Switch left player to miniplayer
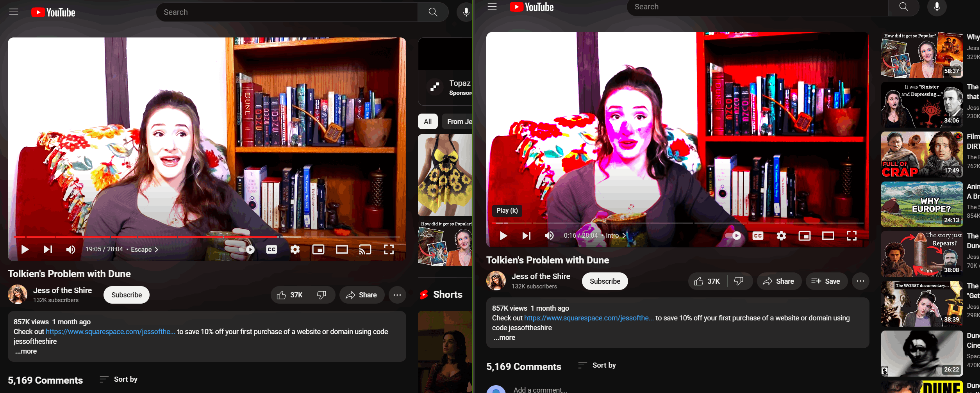 [x=318, y=249]
